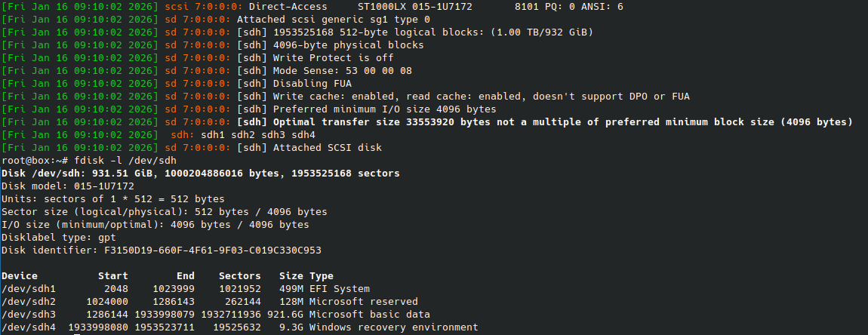Image resolution: width=868 pixels, height=335 pixels.
Task: Click the /dev/sdh2 device entry
Action: (29, 301)
